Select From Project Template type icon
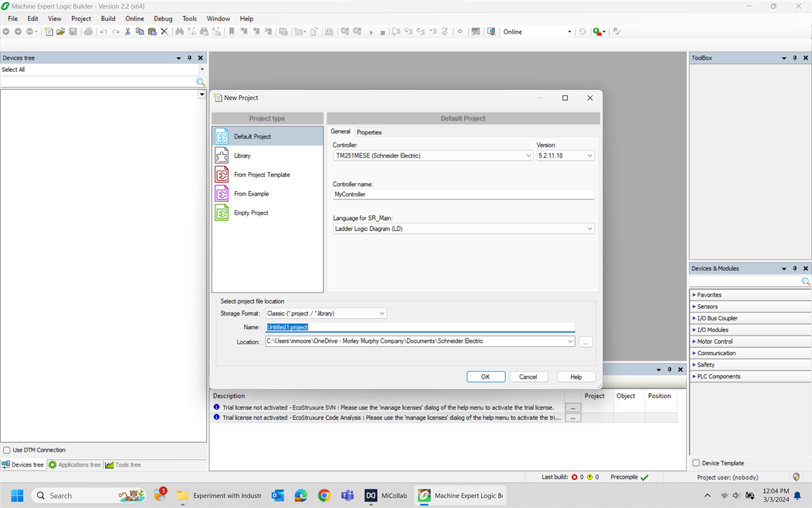 221,175
